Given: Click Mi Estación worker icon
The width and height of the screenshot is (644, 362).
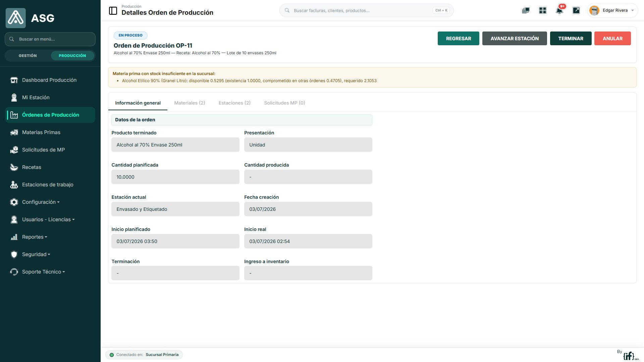Looking at the screenshot, I should (x=14, y=98).
